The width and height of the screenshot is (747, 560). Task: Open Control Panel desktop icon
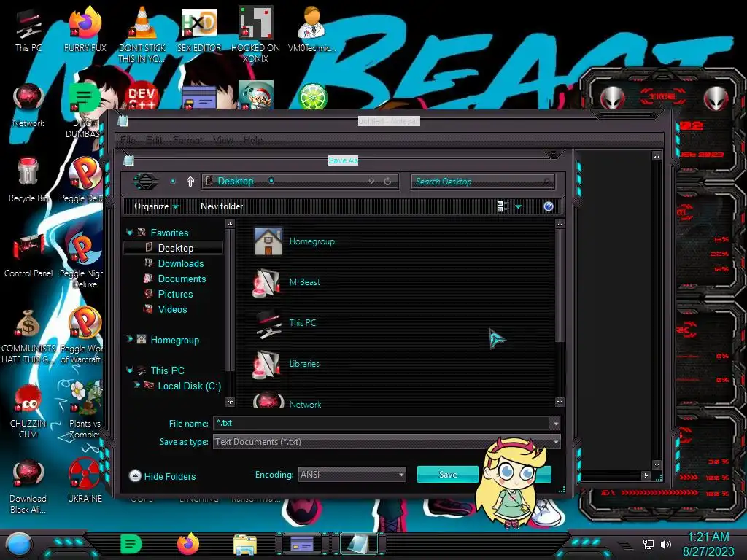tap(28, 255)
